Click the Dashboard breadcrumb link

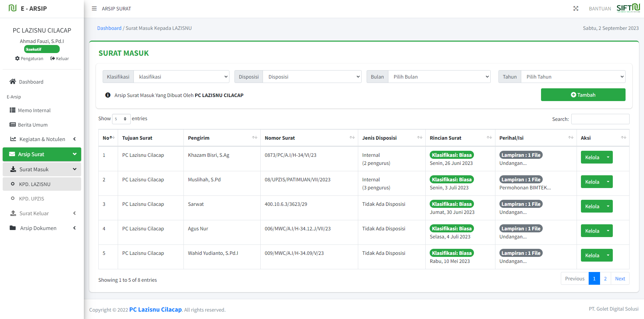pos(109,28)
